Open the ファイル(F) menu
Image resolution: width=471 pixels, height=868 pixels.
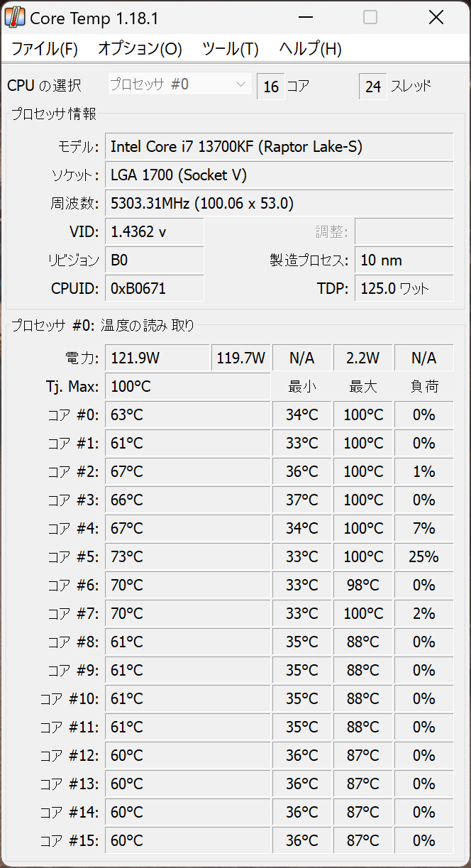pos(45,49)
